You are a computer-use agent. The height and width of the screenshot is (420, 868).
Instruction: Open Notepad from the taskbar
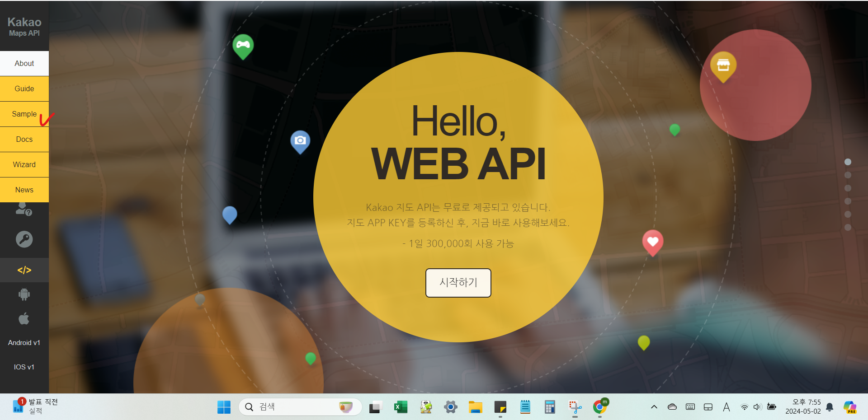pyautogui.click(x=525, y=407)
